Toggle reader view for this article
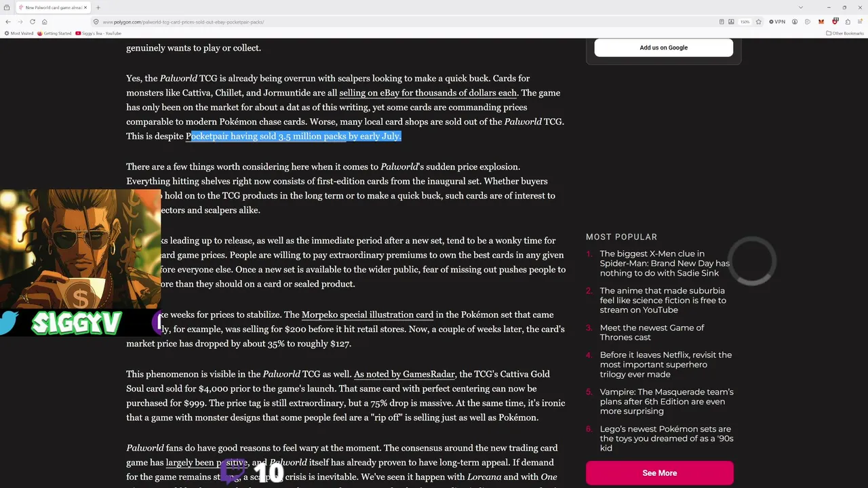Viewport: 868px width, 488px height. tap(722, 22)
